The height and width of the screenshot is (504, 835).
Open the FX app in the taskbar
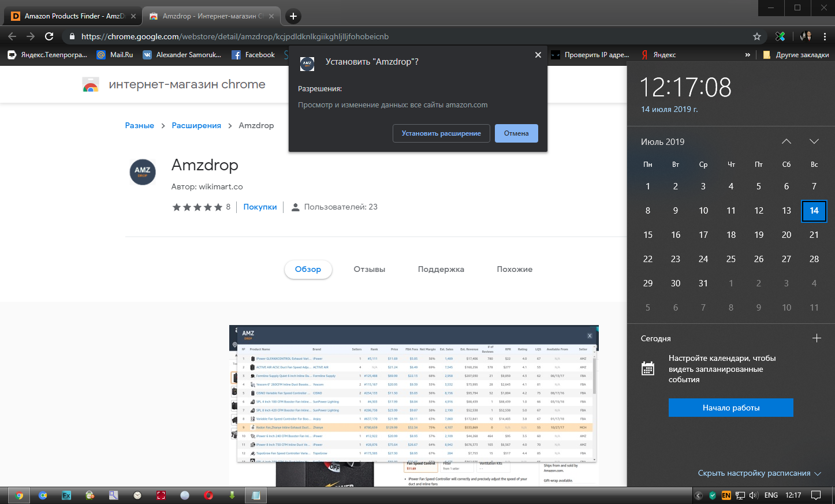click(x=66, y=495)
